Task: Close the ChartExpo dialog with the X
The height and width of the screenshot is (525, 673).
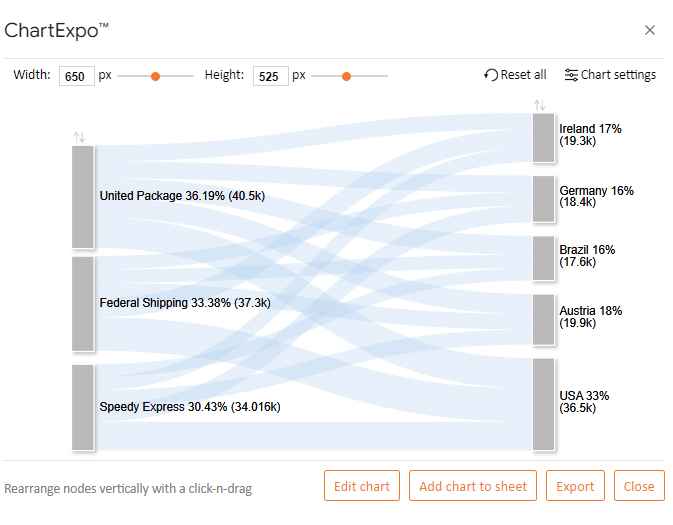Action: 650,30
